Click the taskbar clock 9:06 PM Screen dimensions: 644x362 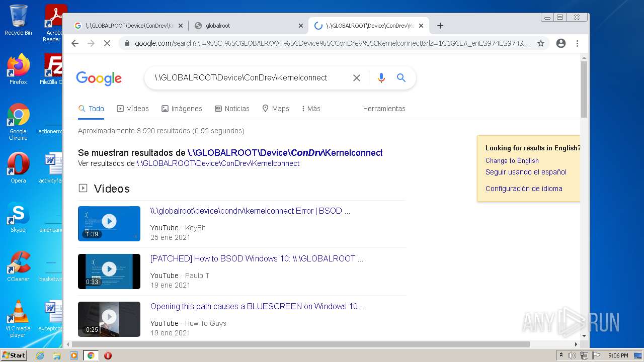(x=618, y=355)
